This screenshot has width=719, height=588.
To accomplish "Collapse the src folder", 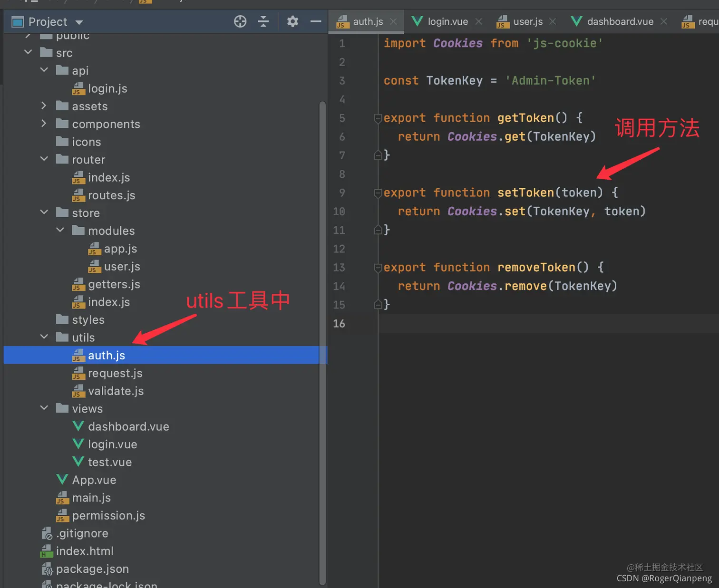I will tap(28, 52).
